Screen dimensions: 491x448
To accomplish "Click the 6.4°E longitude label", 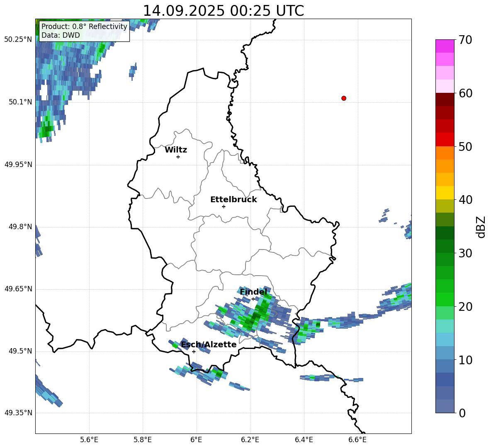I will 304,440.
